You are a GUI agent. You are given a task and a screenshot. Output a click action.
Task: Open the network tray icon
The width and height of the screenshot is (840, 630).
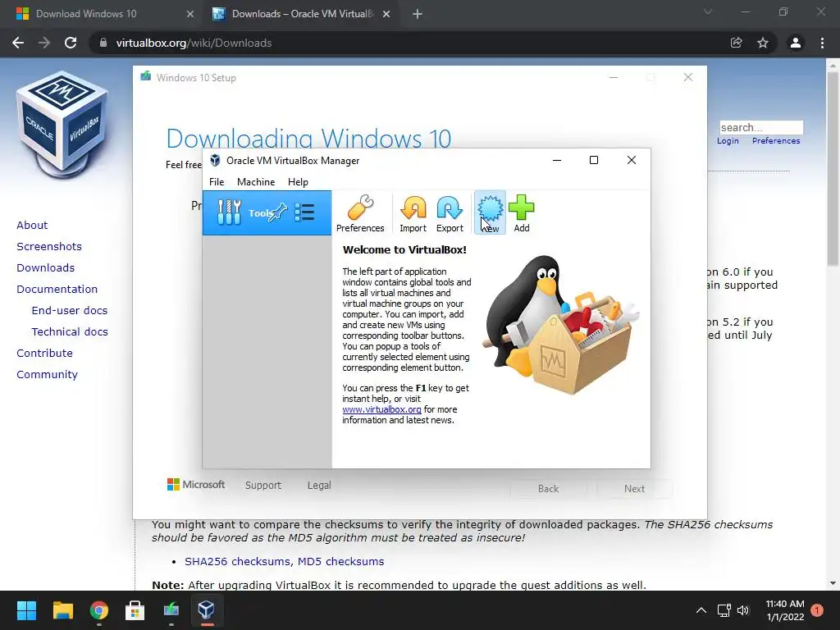(724, 610)
